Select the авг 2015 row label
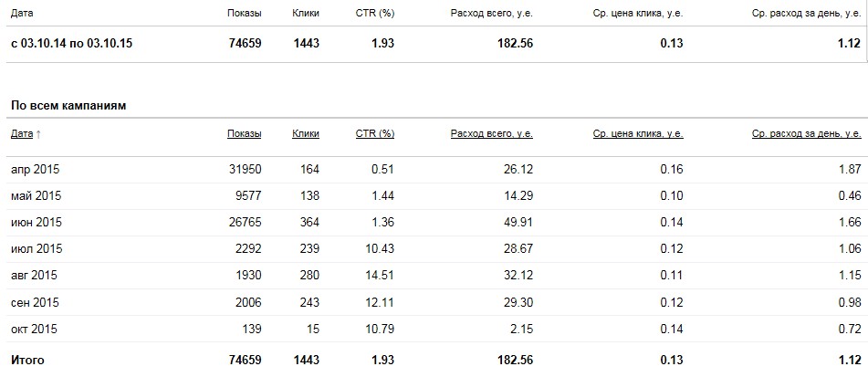This screenshot has height=377, width=868. [35, 275]
